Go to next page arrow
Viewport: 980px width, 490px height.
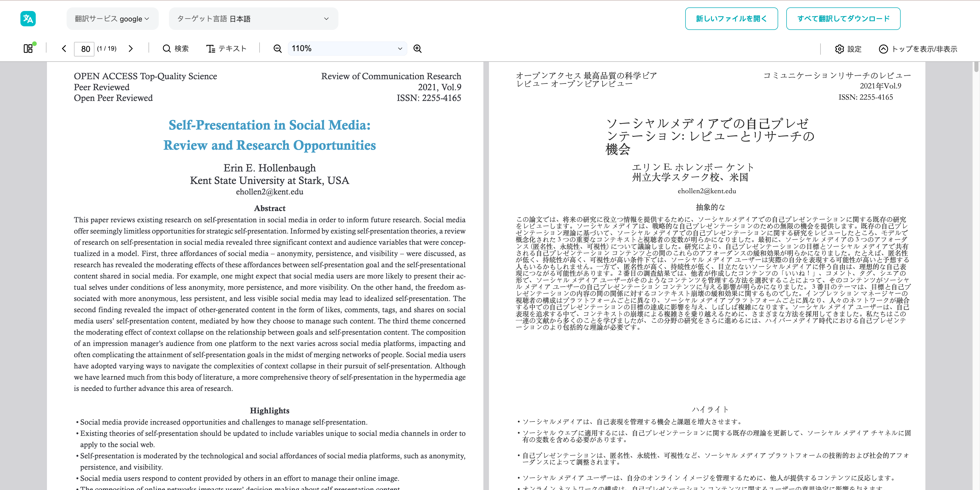click(130, 49)
